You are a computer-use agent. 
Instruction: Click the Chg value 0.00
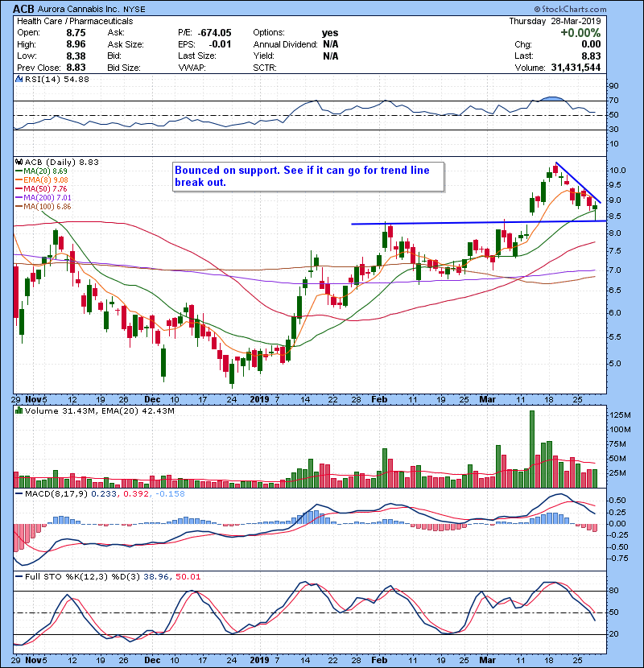pyautogui.click(x=591, y=44)
